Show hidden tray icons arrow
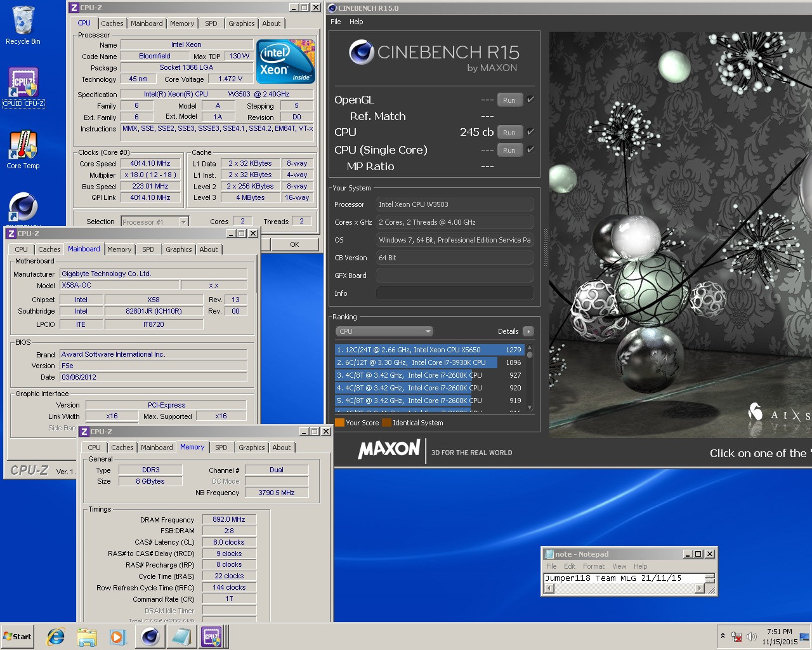The width and height of the screenshot is (812, 650). pos(723,635)
